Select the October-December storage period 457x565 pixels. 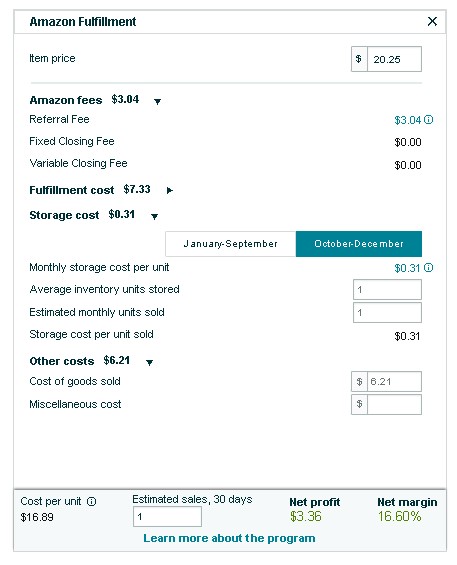pyautogui.click(x=359, y=244)
